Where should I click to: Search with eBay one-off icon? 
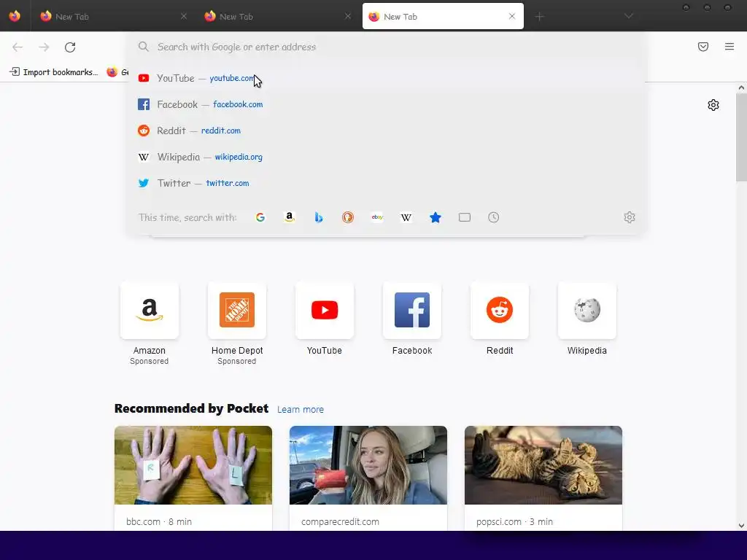click(x=377, y=217)
